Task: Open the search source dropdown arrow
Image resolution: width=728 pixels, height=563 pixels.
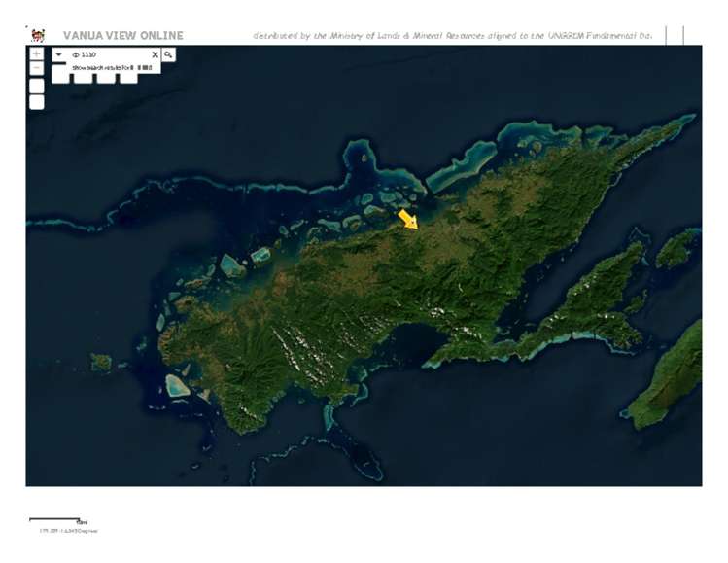Action: 59,55
